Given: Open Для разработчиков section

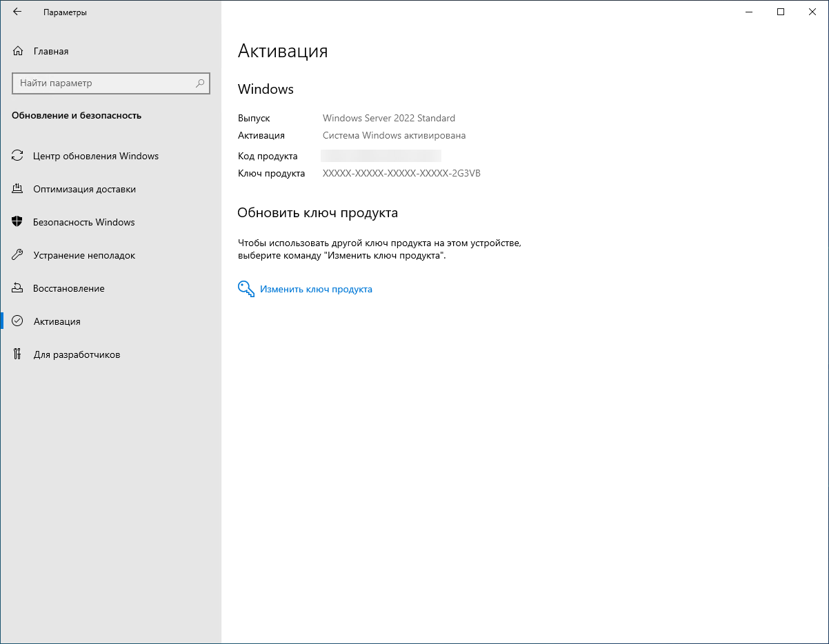Looking at the screenshot, I should (x=110, y=354).
